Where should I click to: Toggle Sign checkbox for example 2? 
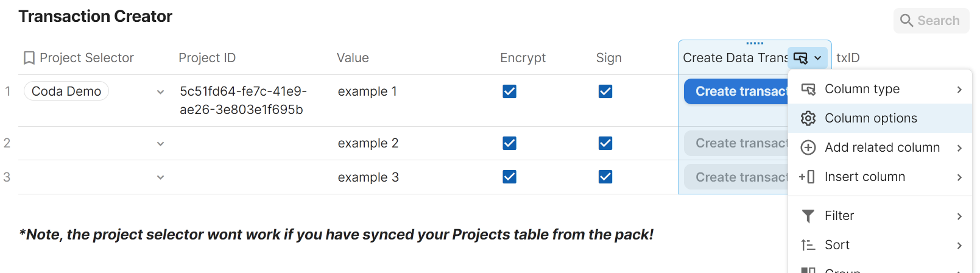[605, 143]
